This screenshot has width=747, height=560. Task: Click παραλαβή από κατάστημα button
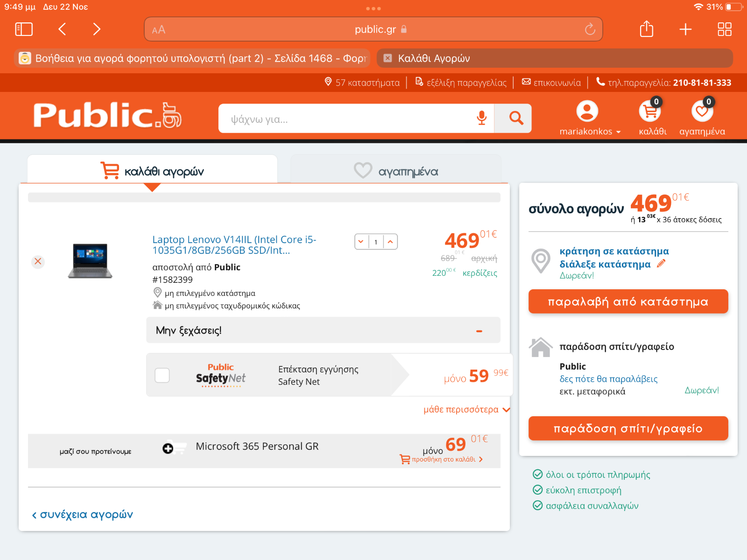tap(628, 301)
